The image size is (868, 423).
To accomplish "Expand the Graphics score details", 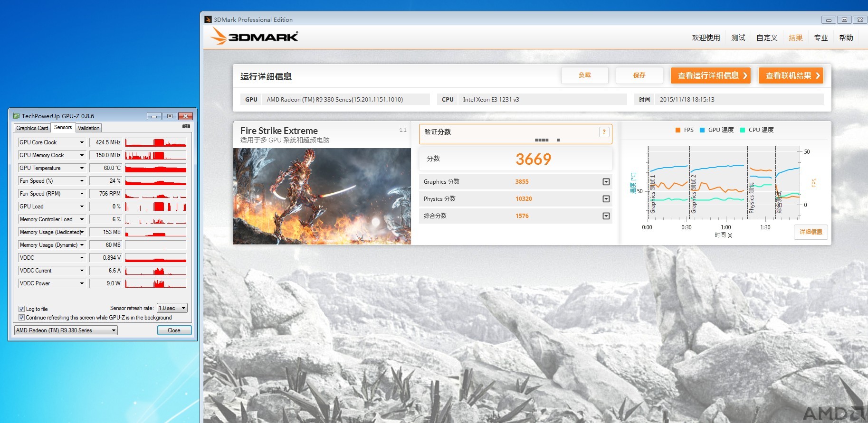I will click(606, 182).
